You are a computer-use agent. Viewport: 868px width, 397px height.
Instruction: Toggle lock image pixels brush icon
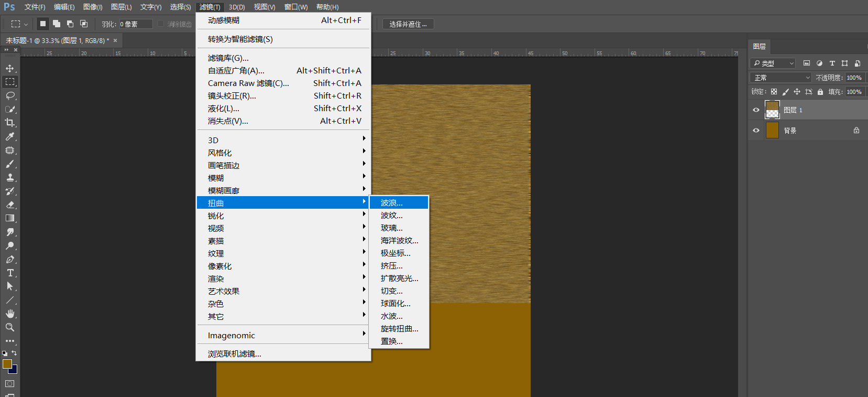pos(785,92)
